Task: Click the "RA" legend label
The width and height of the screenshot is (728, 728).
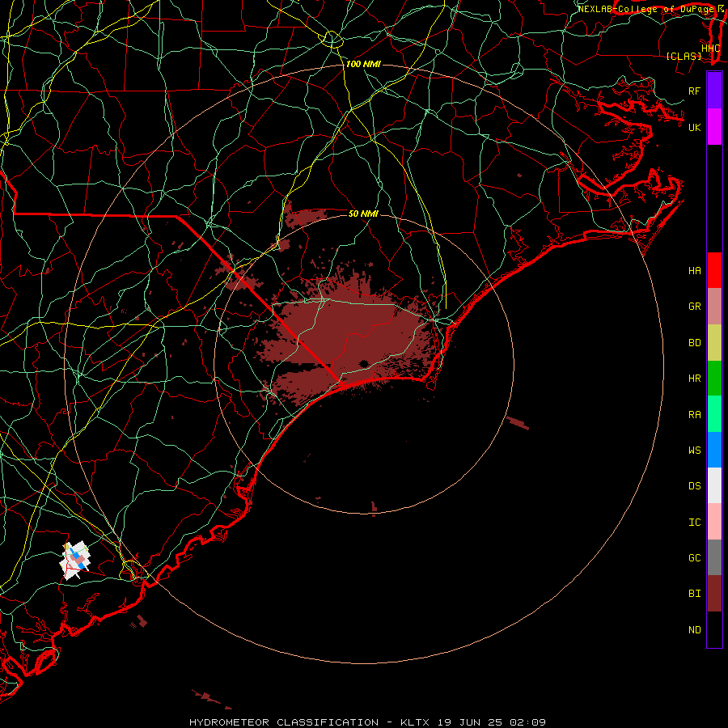Action: pyautogui.click(x=694, y=415)
